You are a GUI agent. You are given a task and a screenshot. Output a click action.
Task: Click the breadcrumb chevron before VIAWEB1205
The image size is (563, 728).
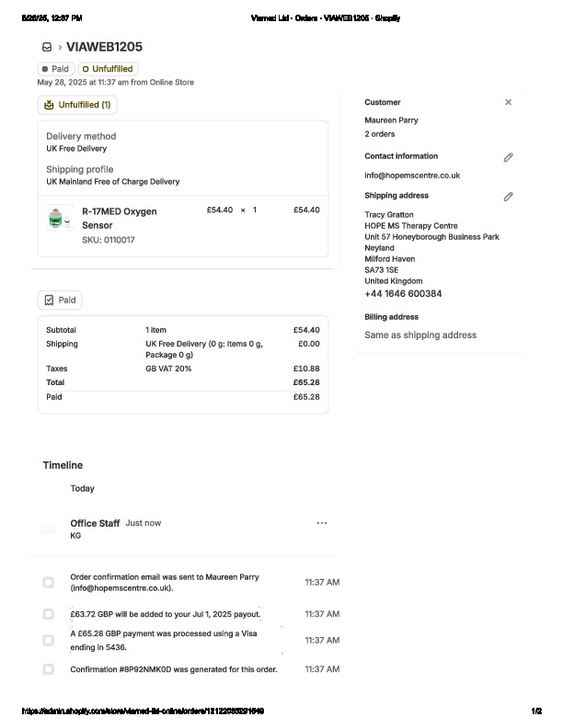[x=60, y=47]
